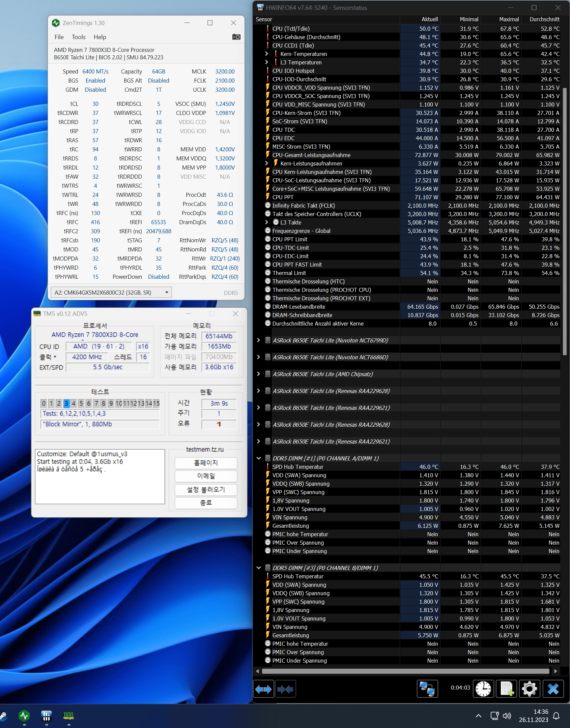Viewport: 570px width, 728px height.
Task: Click HWiNFO collapse-columns arrows icon
Action: [x=285, y=689]
